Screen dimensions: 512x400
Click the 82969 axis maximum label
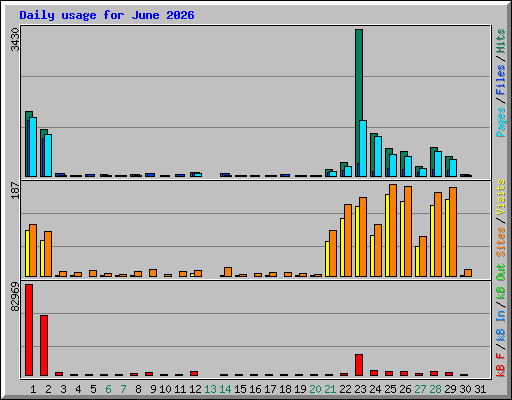pyautogui.click(x=15, y=297)
